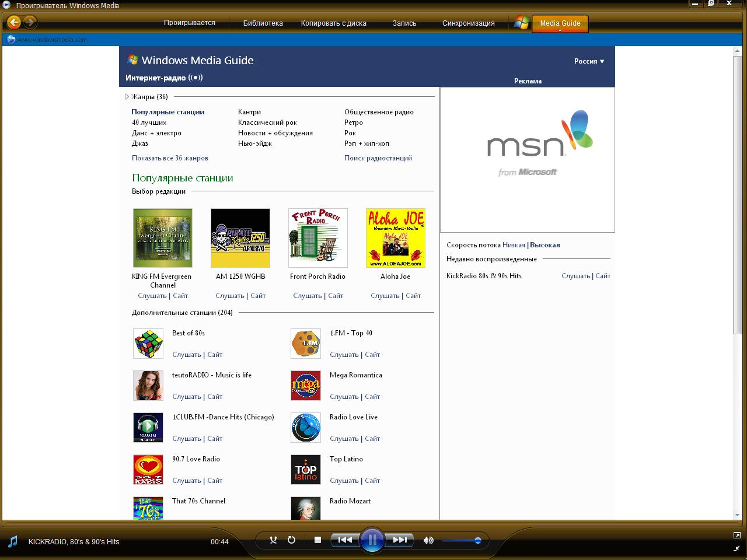Viewport: 747px width, 560px height.
Task: Click Показать все 36 жанров
Action: [170, 158]
